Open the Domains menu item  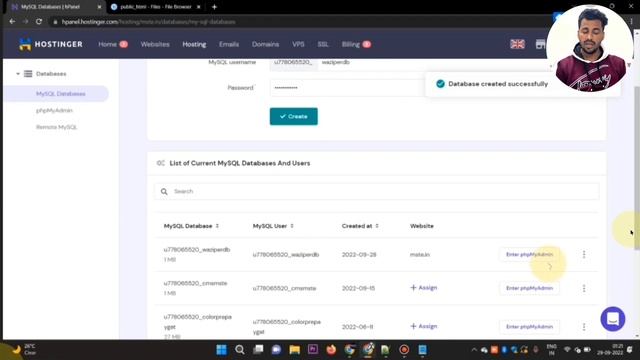(265, 44)
